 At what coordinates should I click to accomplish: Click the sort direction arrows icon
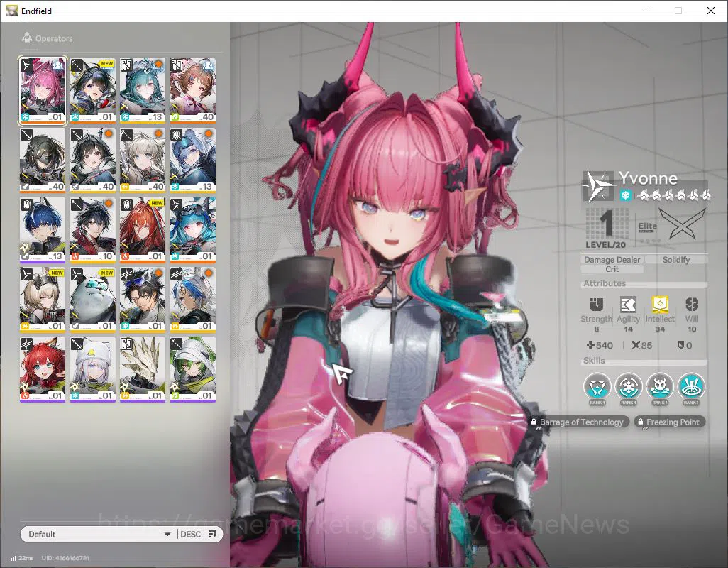tap(213, 534)
